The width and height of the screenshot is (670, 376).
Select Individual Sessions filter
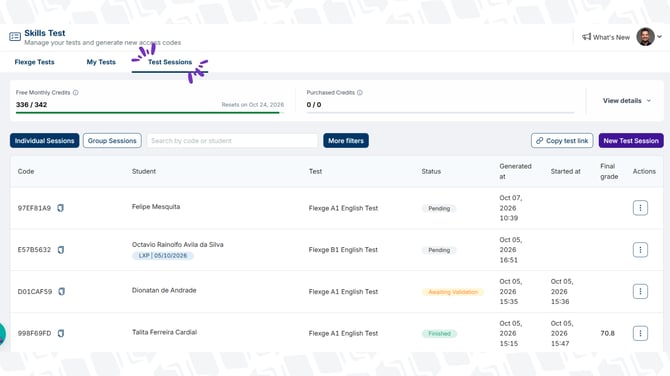44,141
